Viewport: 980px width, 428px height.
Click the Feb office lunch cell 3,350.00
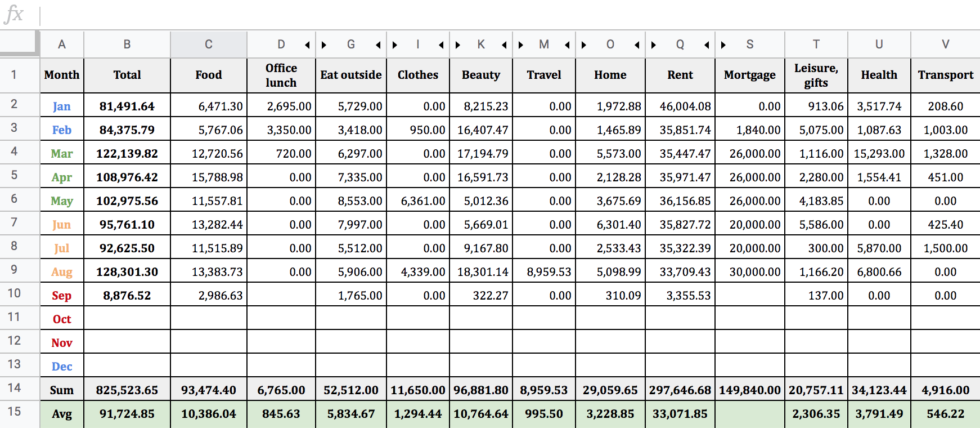point(281,130)
